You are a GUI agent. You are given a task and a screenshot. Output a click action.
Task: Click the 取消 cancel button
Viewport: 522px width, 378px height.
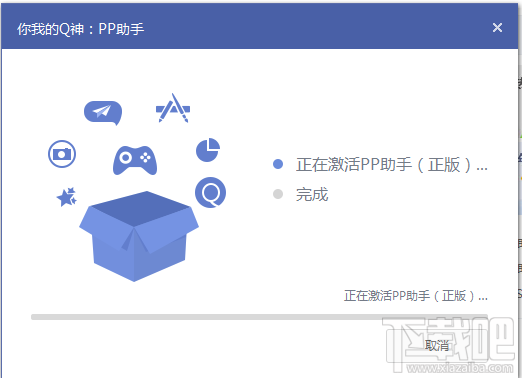coord(437,345)
